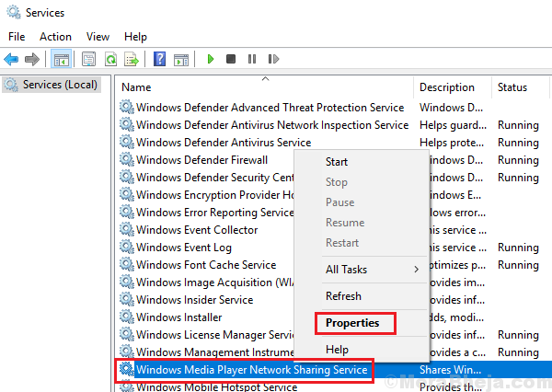Open the Properties toolbar icon
The image size is (552, 392).
pyautogui.click(x=88, y=59)
